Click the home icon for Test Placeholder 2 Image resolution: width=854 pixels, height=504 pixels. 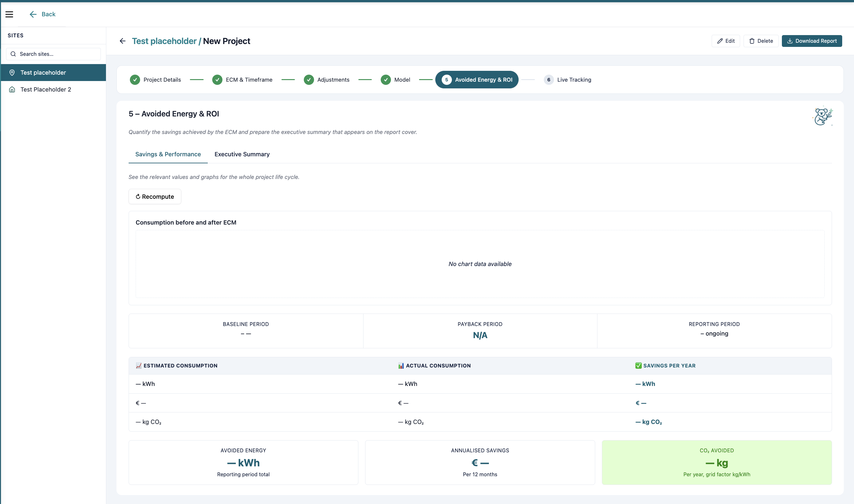[12, 90]
